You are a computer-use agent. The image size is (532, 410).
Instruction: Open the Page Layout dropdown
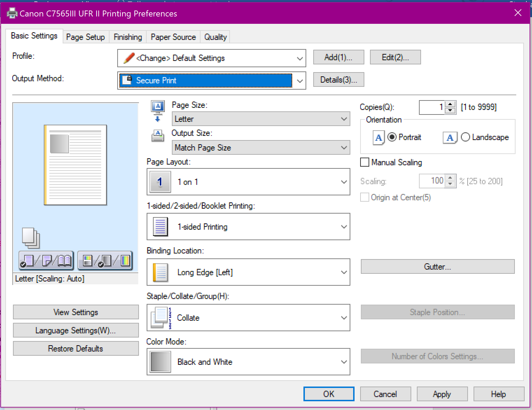click(248, 182)
